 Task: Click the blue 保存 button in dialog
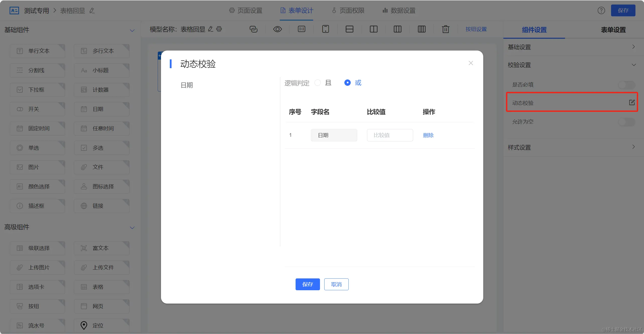tap(307, 284)
